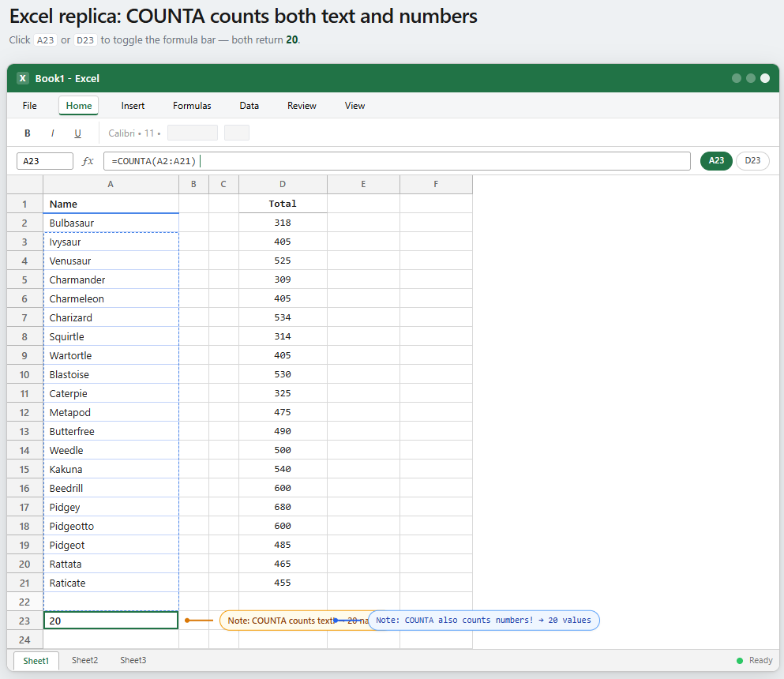Switch to the Sheet2 tab
784x679 pixels.
tap(84, 660)
